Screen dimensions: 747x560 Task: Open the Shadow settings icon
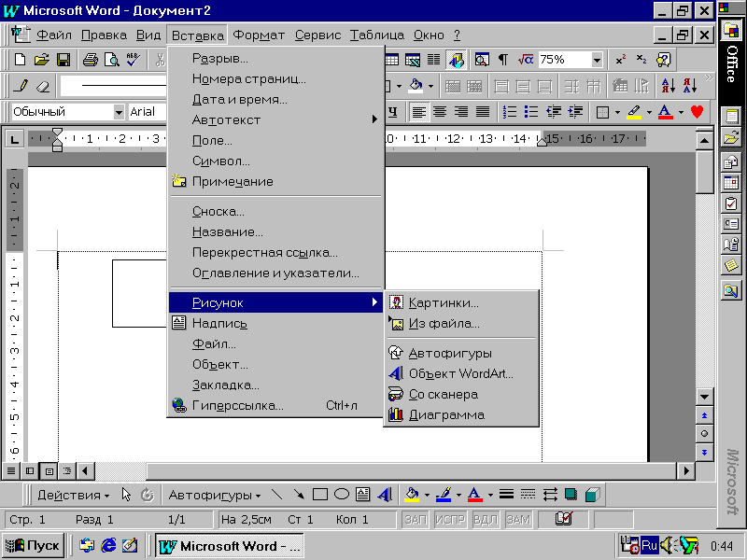pyautogui.click(x=571, y=495)
